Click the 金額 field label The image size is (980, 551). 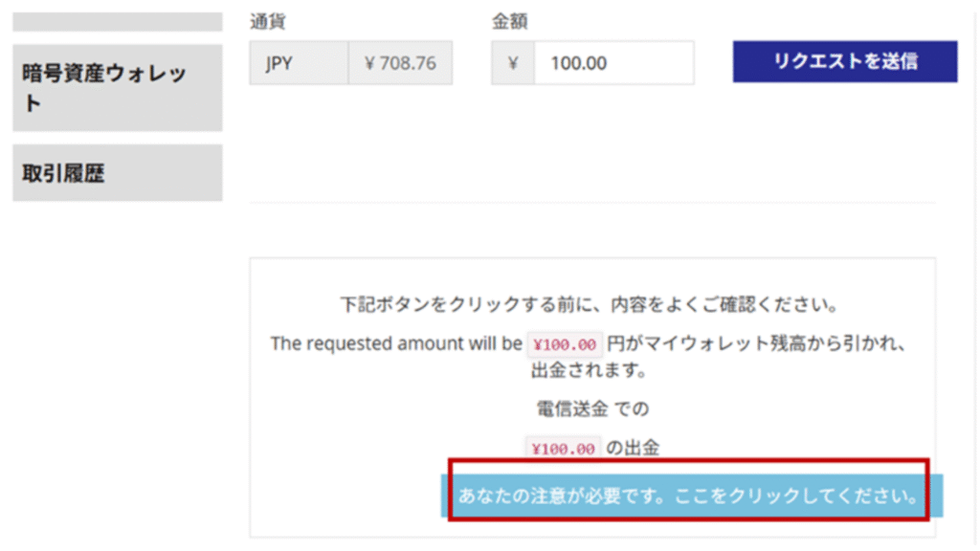pyautogui.click(x=509, y=21)
